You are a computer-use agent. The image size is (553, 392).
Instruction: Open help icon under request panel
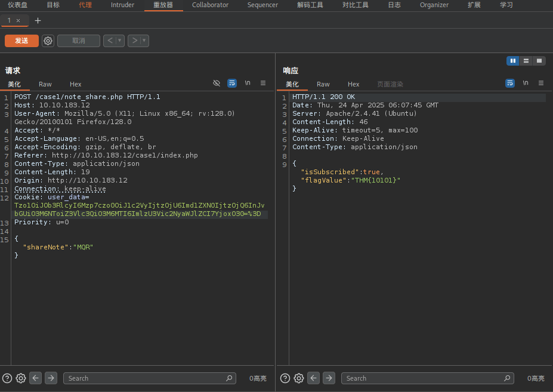click(x=7, y=379)
